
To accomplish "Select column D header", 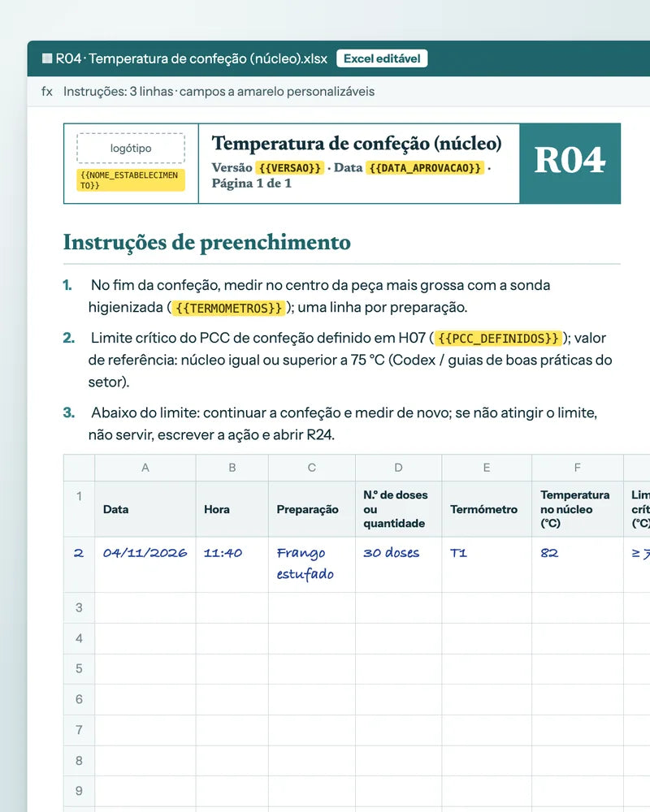I will coord(398,468).
